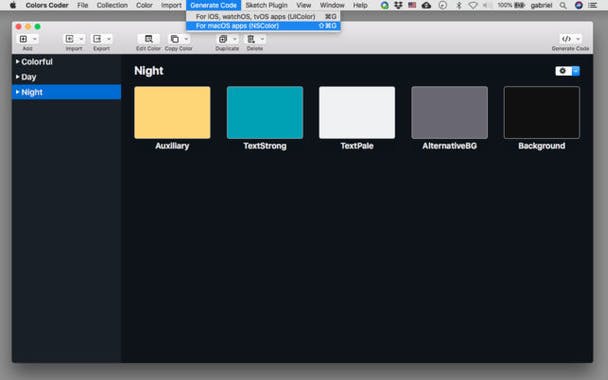Choose For iOS, watchOS, tvOS apps (UIColor)
608x380 pixels.
(263, 16)
